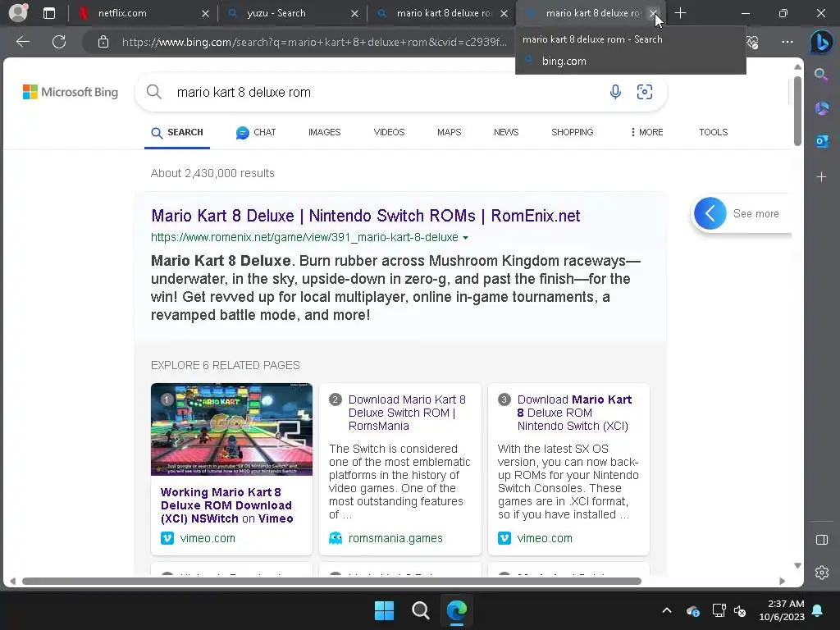Viewport: 840px width, 630px height.
Task: Click the vertical page scrollbar thumb
Action: coord(797,111)
